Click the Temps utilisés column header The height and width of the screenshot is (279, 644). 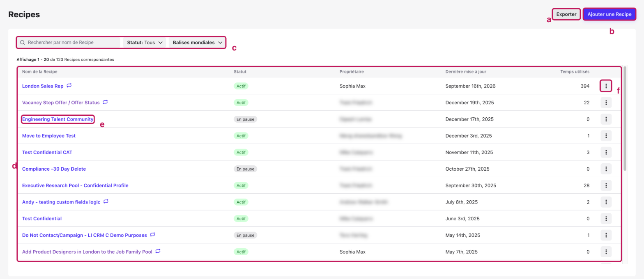coord(575,72)
